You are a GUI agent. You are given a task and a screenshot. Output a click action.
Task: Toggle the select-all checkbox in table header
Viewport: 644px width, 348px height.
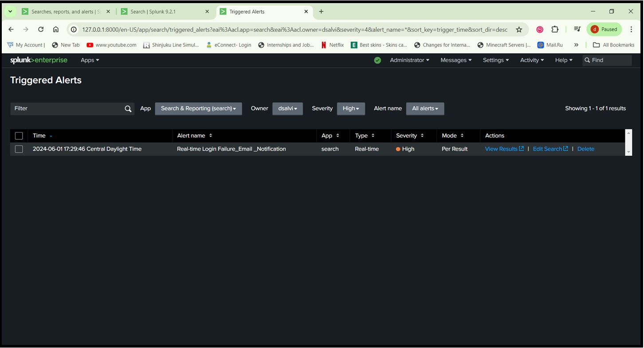click(x=19, y=136)
